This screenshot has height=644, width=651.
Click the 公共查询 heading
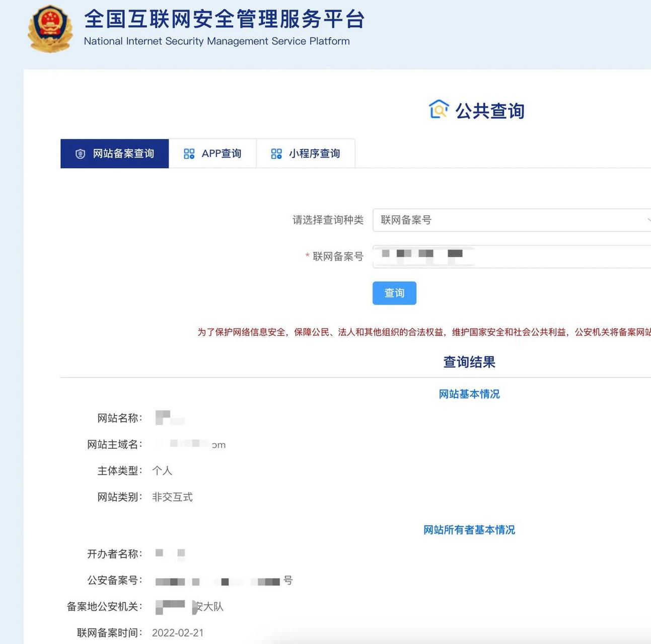(x=490, y=111)
